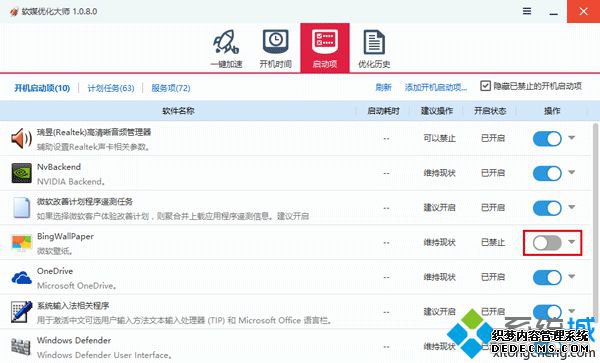Expand the 系统输入法 row dropdown arrow
This screenshot has width=600, height=363.
click(572, 311)
